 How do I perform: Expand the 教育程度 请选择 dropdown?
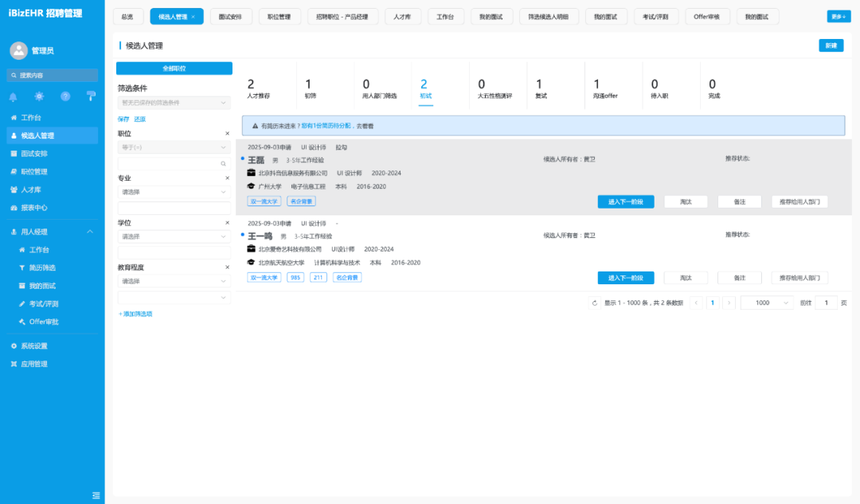click(174, 281)
